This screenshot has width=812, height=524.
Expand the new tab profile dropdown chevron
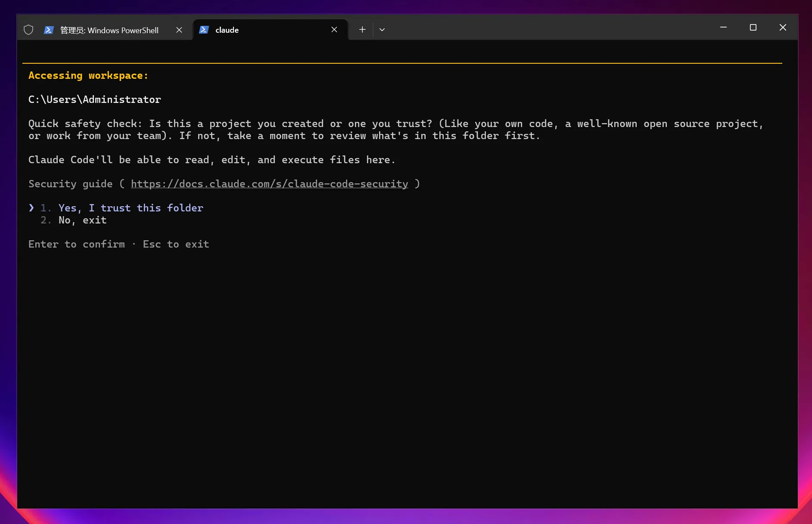pos(382,30)
